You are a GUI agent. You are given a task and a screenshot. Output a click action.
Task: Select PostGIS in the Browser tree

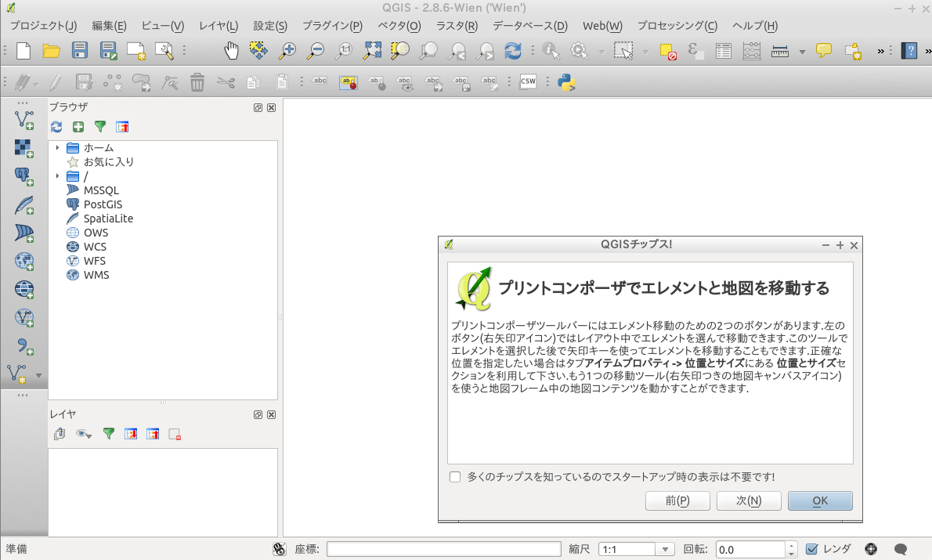103,204
